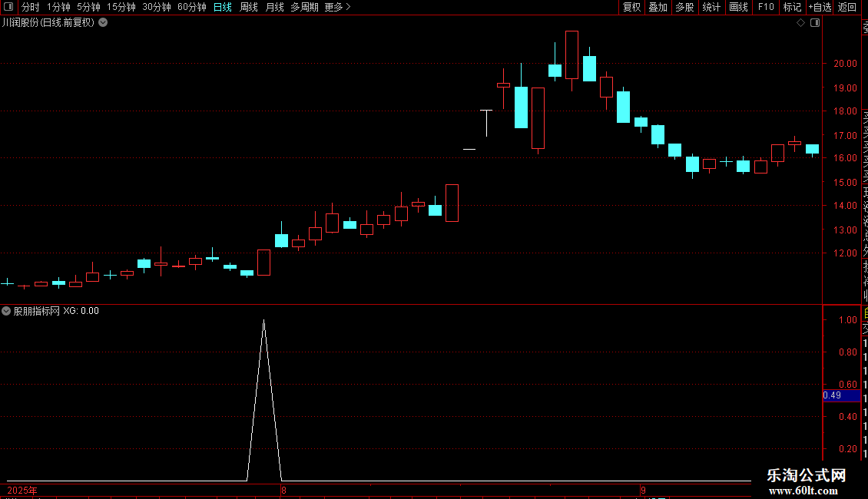The image size is (868, 499).
Task: Click the 返回 back button
Action: [847, 7]
